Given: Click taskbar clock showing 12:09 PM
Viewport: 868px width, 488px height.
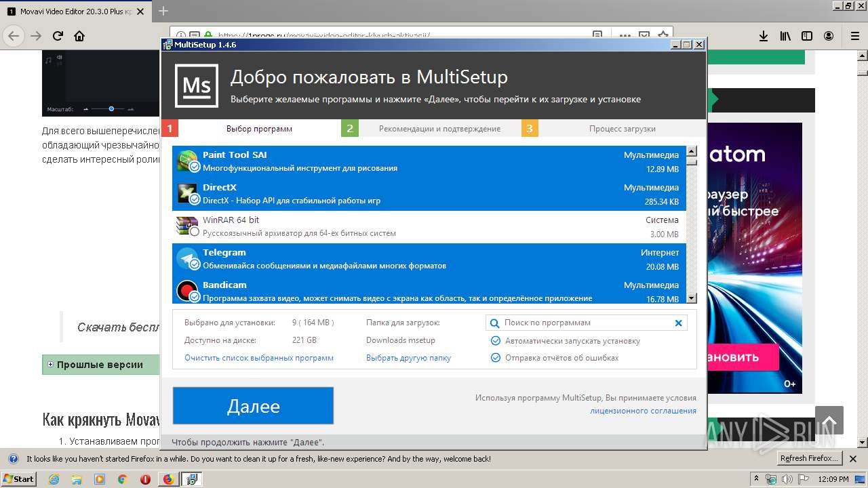Looking at the screenshot, I should coord(834,479).
